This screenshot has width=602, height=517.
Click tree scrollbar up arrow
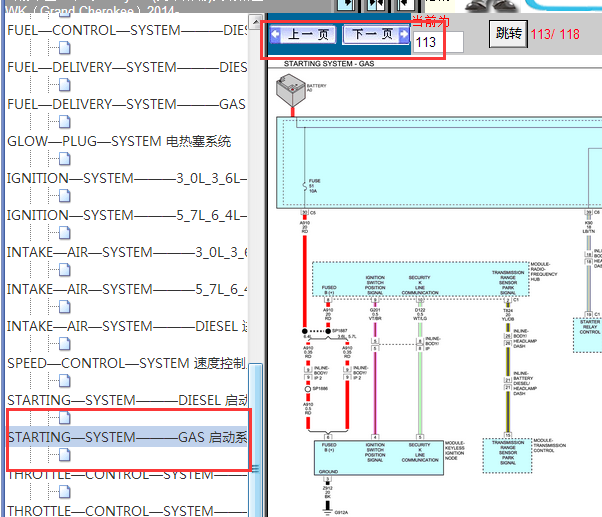[x=255, y=22]
